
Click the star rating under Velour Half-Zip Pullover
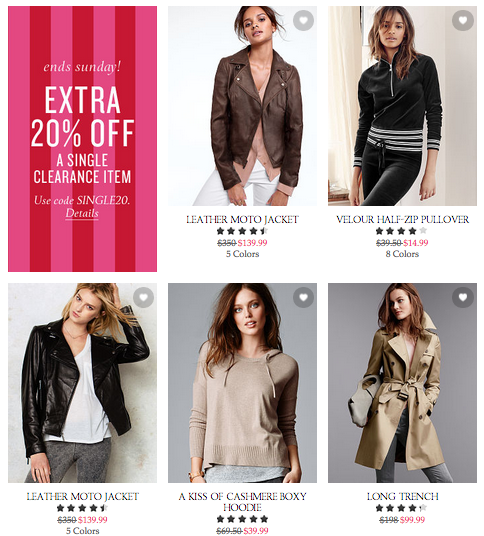[x=402, y=231]
